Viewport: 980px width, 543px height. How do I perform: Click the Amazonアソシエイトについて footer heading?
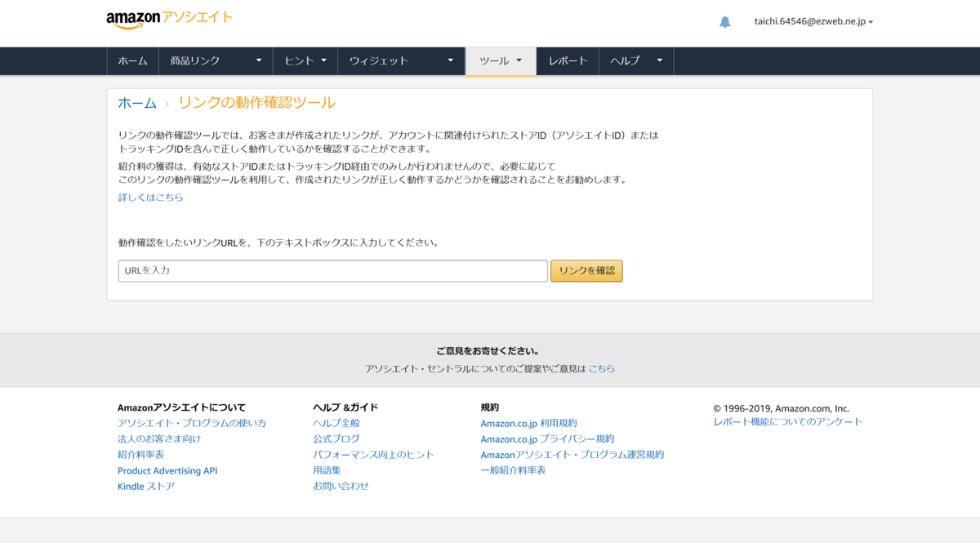click(x=181, y=407)
